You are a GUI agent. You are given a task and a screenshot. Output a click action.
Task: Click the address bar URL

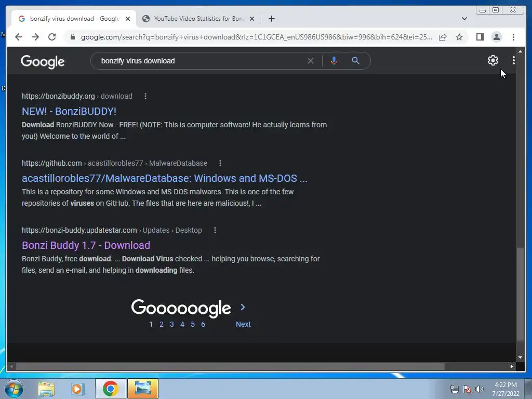256,37
